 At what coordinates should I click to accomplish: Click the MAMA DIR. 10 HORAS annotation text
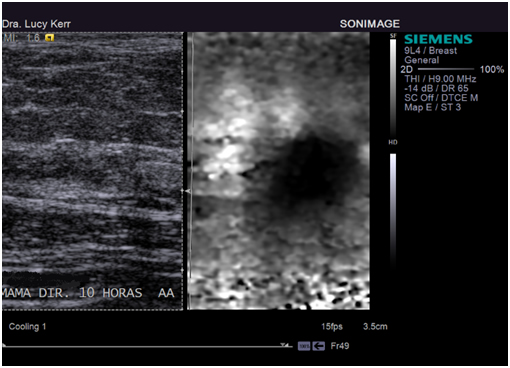pyautogui.click(x=72, y=293)
